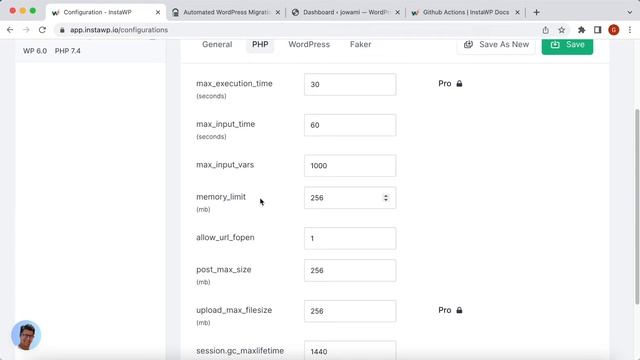Reload the page with the refresh icon
This screenshot has width=640, height=360.
(42, 30)
